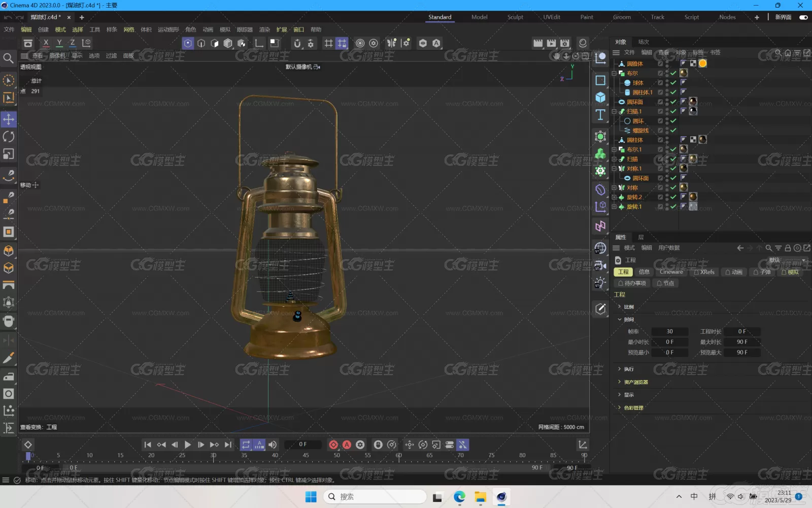The image size is (812, 508).
Task: Click the 动画 attribute button
Action: point(733,272)
